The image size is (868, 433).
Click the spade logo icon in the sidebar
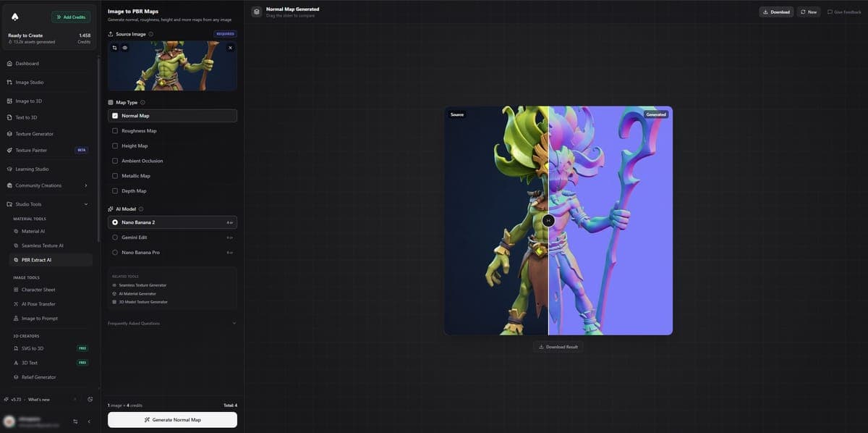(15, 16)
